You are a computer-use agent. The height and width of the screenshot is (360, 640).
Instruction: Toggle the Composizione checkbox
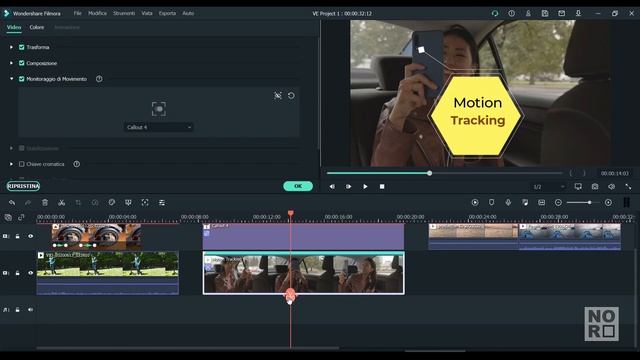22,63
